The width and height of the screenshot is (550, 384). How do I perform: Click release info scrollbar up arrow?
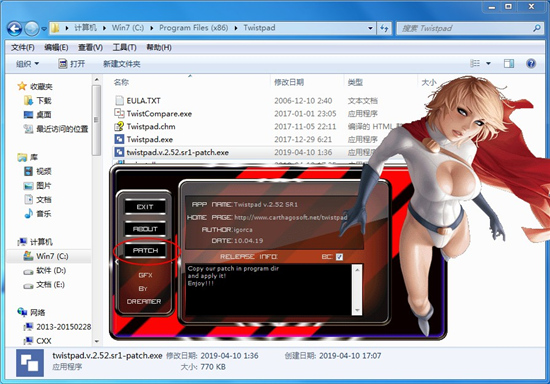(357, 270)
